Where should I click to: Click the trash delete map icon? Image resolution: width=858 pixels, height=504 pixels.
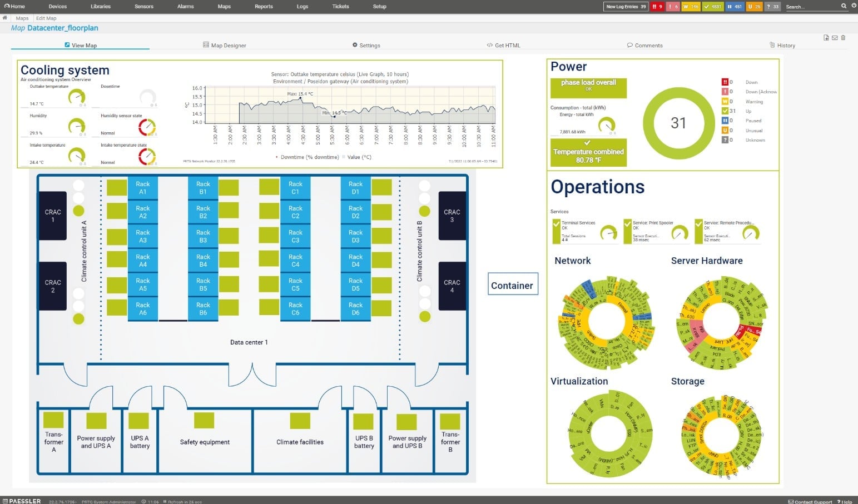pyautogui.click(x=843, y=38)
